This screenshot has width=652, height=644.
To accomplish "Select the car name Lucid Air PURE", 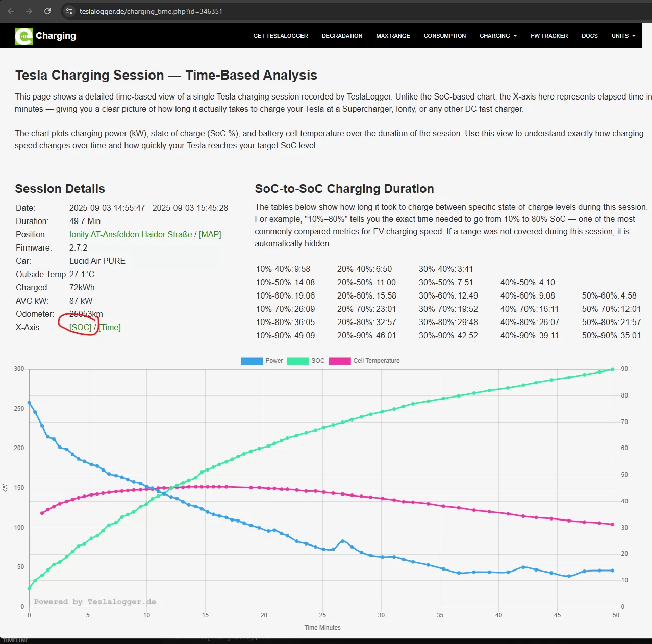I will 97,261.
